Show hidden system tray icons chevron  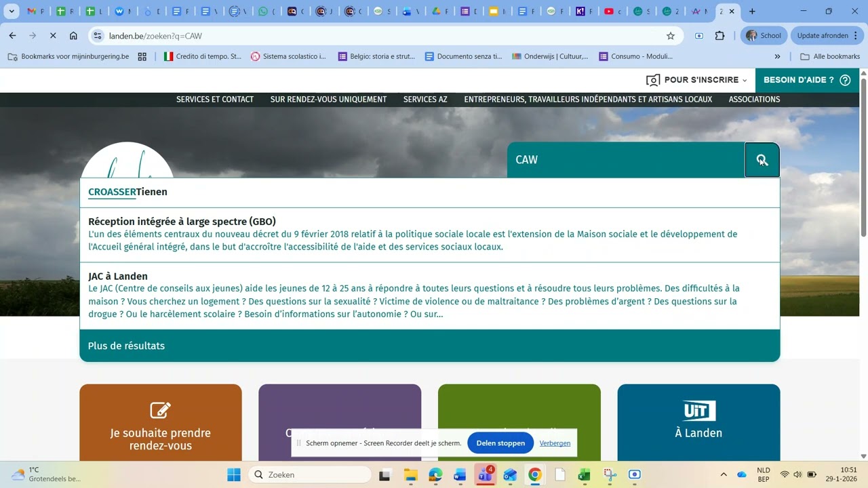[x=724, y=474]
